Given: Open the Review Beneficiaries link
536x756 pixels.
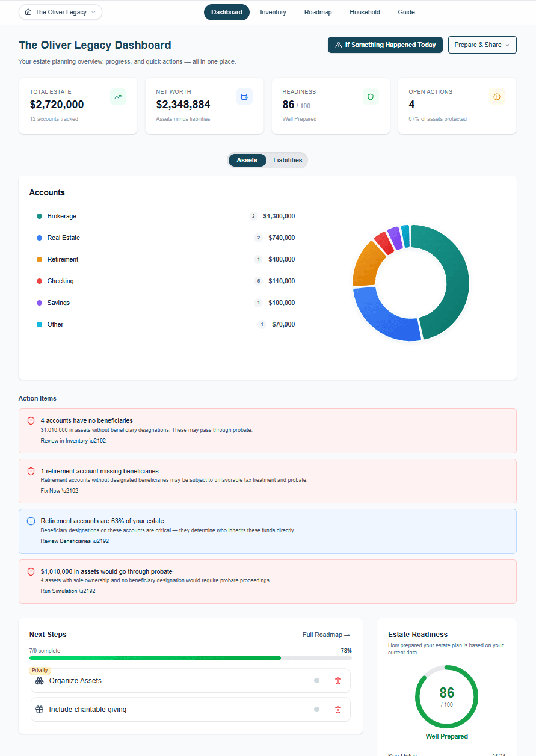Looking at the screenshot, I should click(x=75, y=541).
